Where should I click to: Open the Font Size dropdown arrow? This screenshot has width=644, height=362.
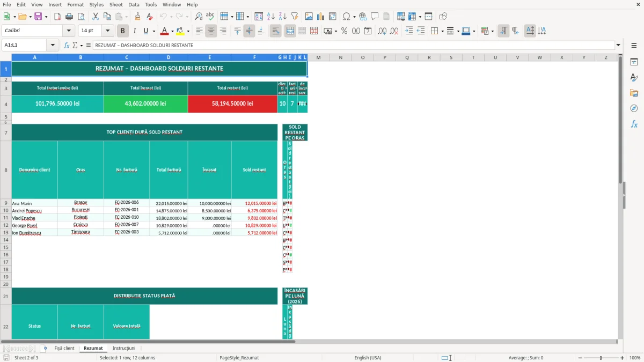pyautogui.click(x=108, y=31)
